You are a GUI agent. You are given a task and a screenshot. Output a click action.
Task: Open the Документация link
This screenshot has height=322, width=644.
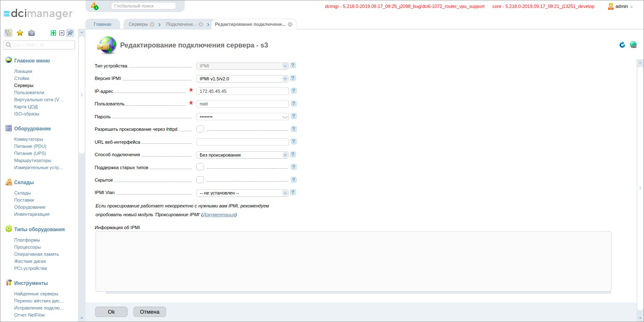220,214
